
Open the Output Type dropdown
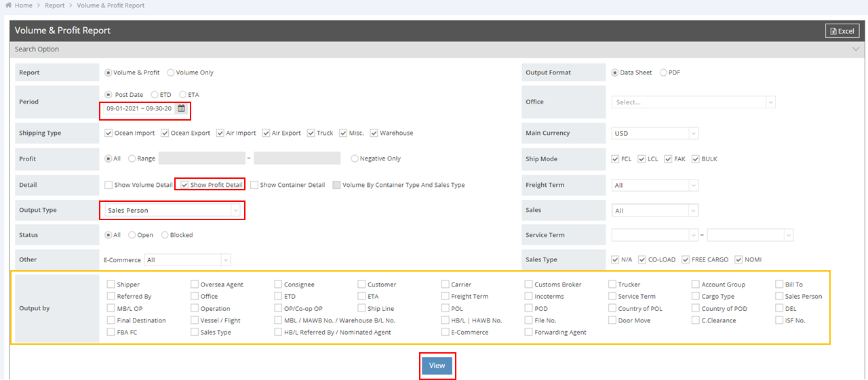[x=172, y=211]
